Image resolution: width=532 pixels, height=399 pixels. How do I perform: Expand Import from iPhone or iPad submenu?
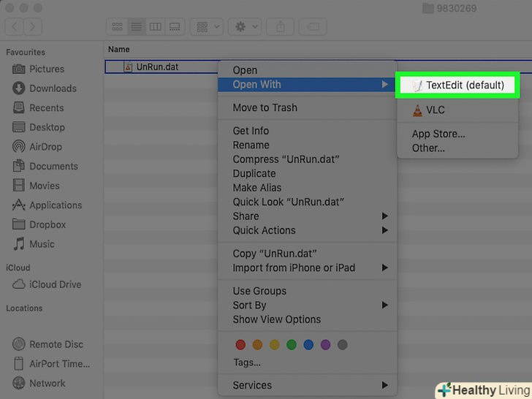(307, 267)
